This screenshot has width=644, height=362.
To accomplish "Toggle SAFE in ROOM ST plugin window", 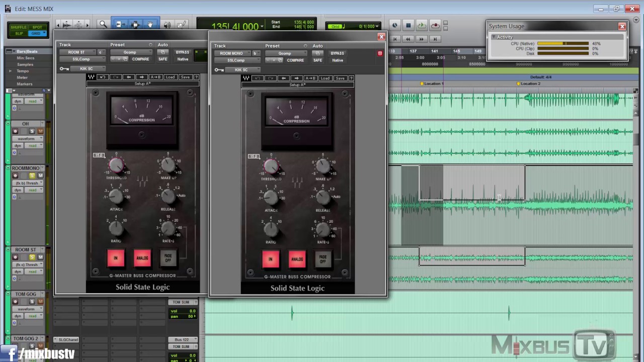I will pyautogui.click(x=163, y=59).
